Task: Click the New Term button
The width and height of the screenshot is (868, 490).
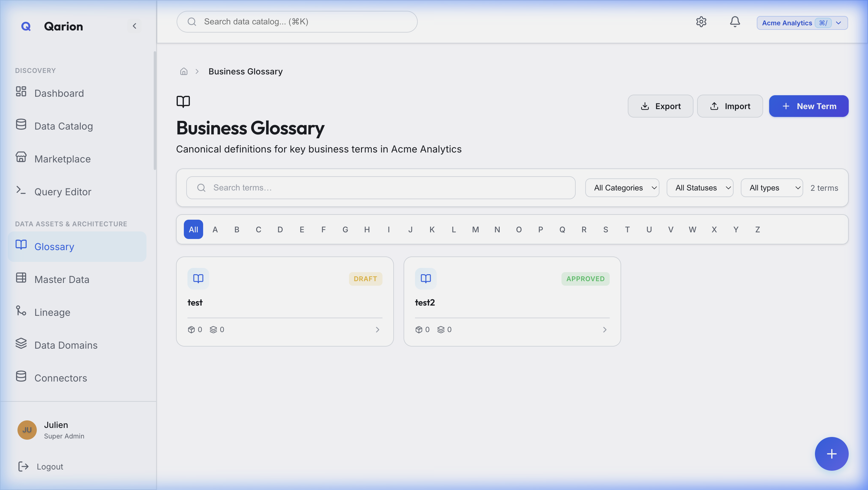Action: tap(808, 106)
